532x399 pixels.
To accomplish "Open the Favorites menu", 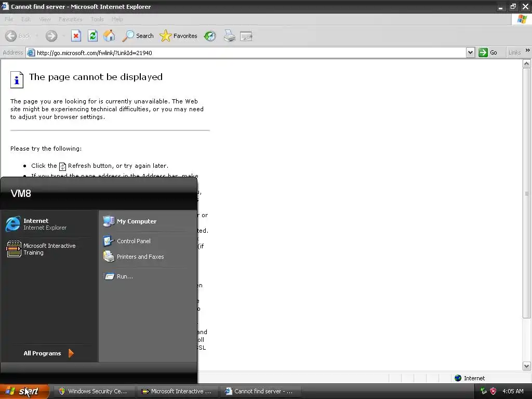I will click(x=70, y=19).
